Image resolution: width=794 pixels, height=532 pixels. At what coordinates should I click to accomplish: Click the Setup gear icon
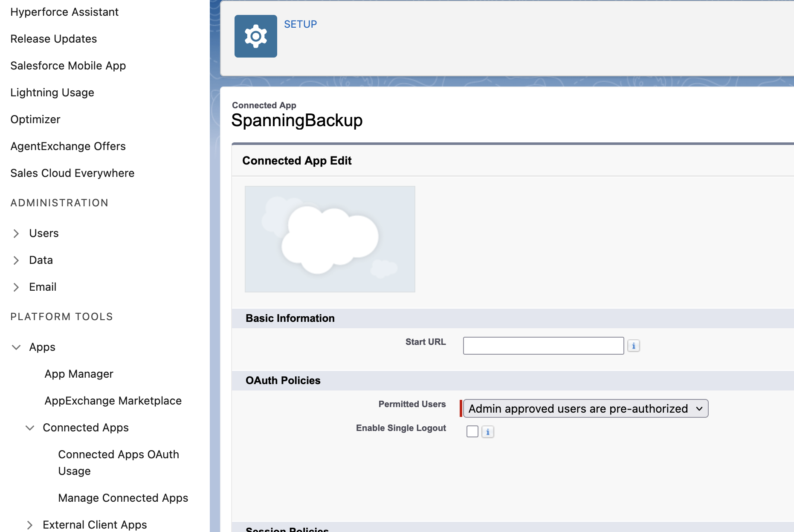click(256, 36)
